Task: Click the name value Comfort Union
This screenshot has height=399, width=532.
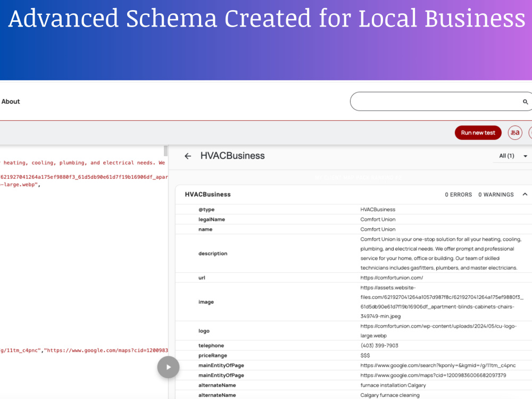Action: click(x=378, y=229)
